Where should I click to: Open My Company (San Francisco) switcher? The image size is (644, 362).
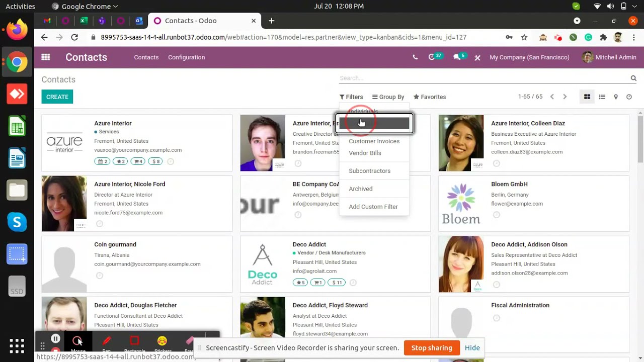coord(529,57)
